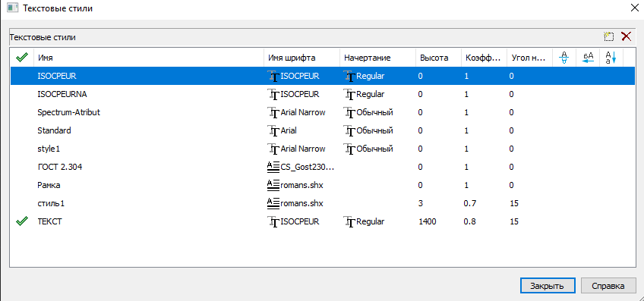
Task: Click the green checkmark column header
Action: click(22, 58)
